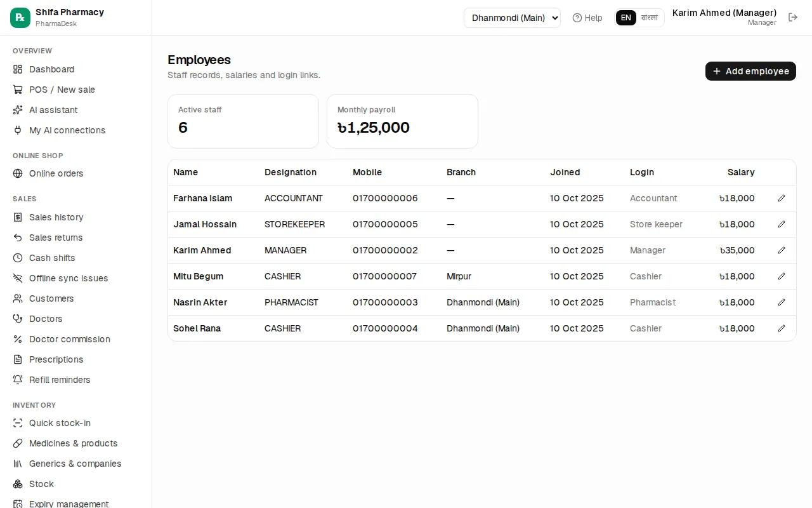This screenshot has height=508, width=812.
Task: Click mobile number 01700000007
Action: [385, 276]
